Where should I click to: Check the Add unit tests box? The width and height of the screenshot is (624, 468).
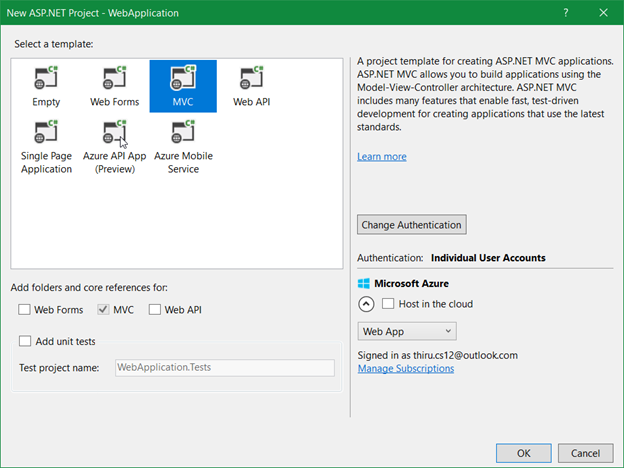[25, 341]
